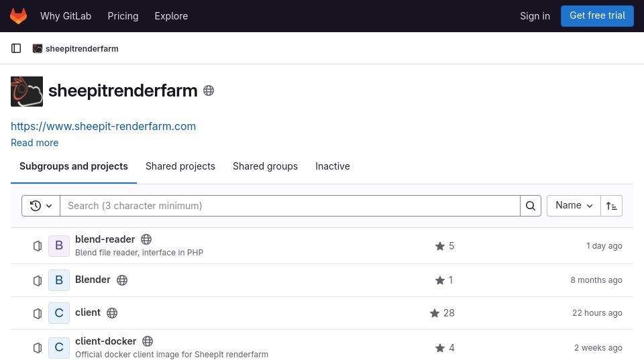This screenshot has height=362, width=644.
Task: Click globe icon next to blend-reader
Action: coord(146,239)
